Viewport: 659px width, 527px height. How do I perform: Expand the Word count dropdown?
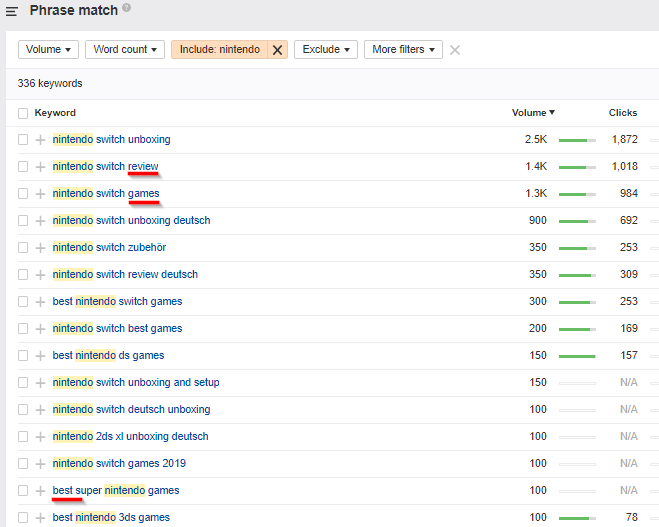click(125, 50)
